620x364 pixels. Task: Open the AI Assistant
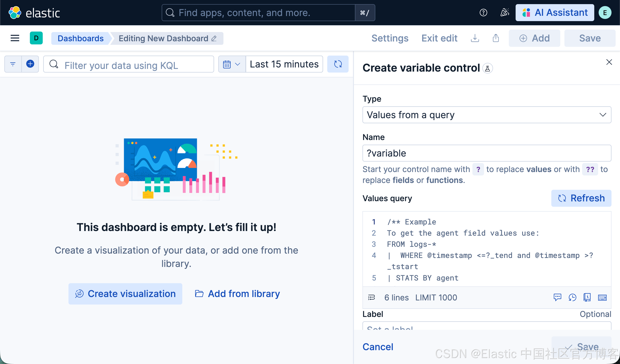tap(555, 13)
